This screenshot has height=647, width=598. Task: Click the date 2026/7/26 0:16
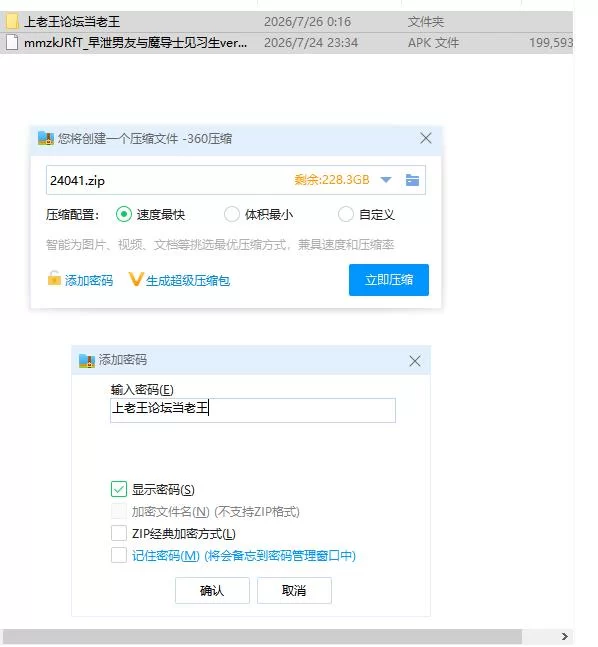307,21
